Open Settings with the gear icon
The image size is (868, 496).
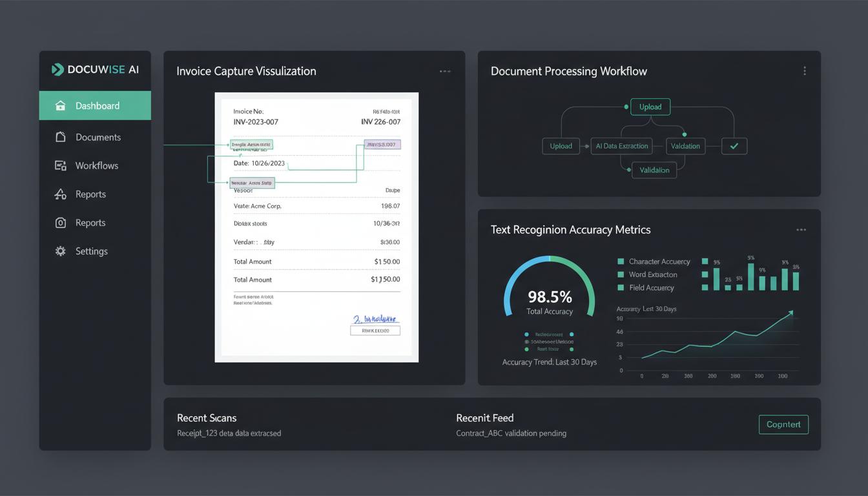point(60,251)
